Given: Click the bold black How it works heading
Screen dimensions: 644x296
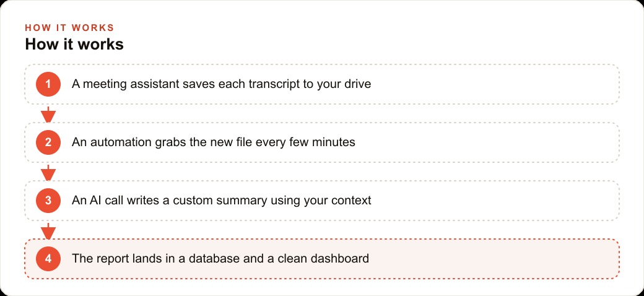Looking at the screenshot, I should pos(74,45).
